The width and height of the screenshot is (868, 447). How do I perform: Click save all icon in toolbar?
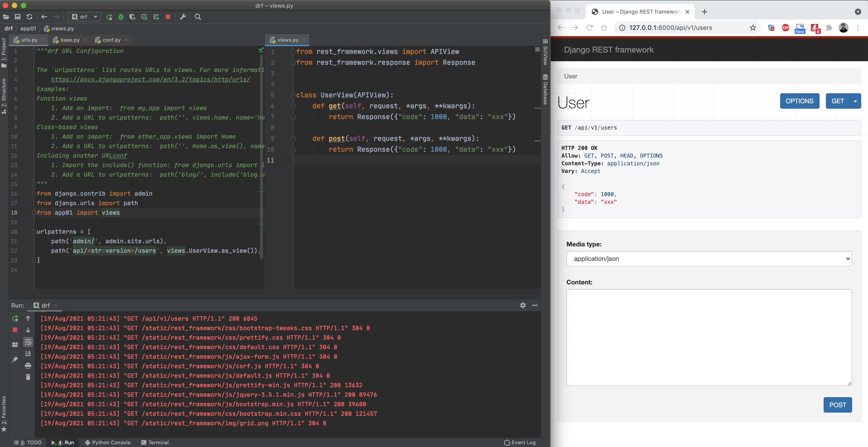click(18, 17)
